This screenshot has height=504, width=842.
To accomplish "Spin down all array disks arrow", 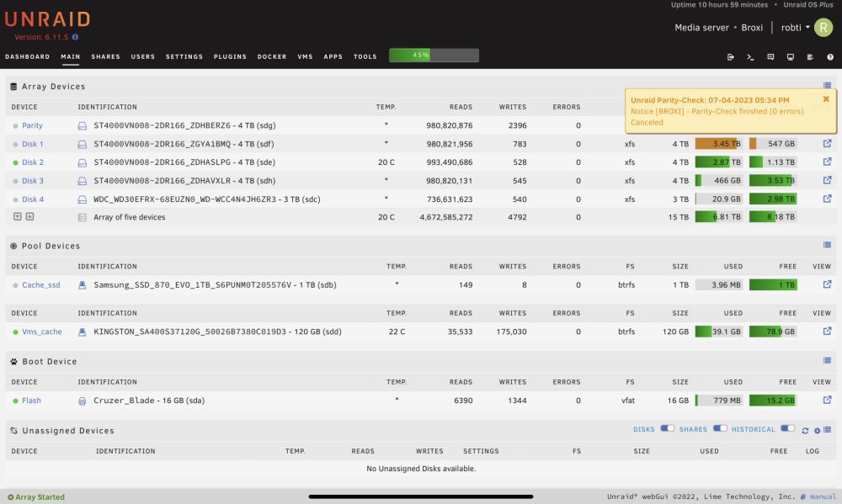I will [17, 216].
